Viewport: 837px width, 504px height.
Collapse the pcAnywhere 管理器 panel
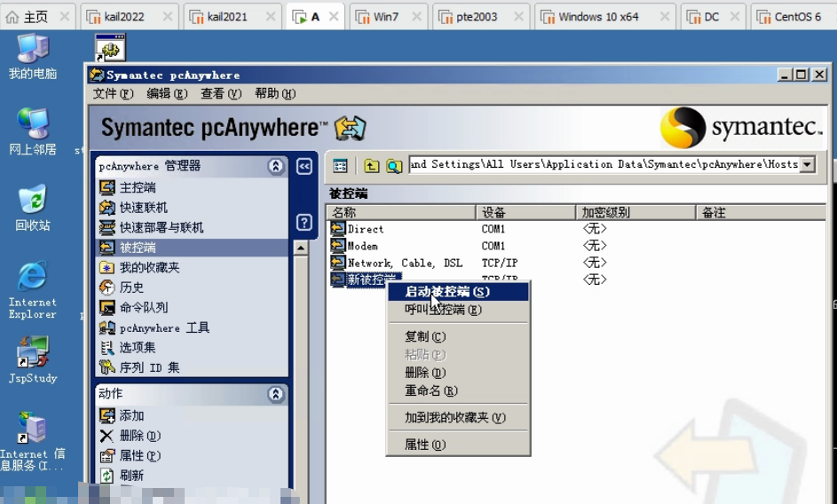point(275,167)
